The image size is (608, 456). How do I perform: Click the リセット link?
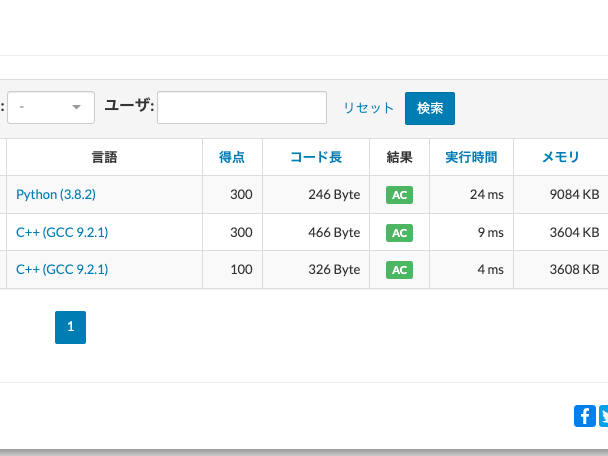[368, 108]
